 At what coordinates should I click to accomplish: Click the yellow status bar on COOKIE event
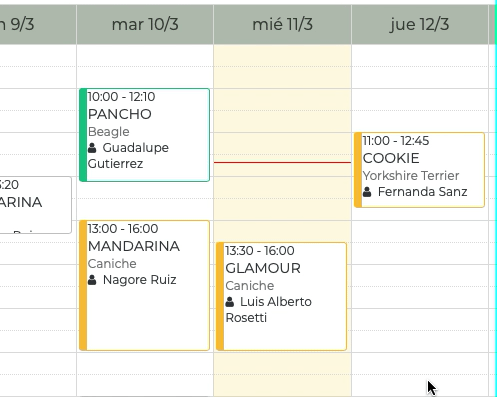[358, 170]
